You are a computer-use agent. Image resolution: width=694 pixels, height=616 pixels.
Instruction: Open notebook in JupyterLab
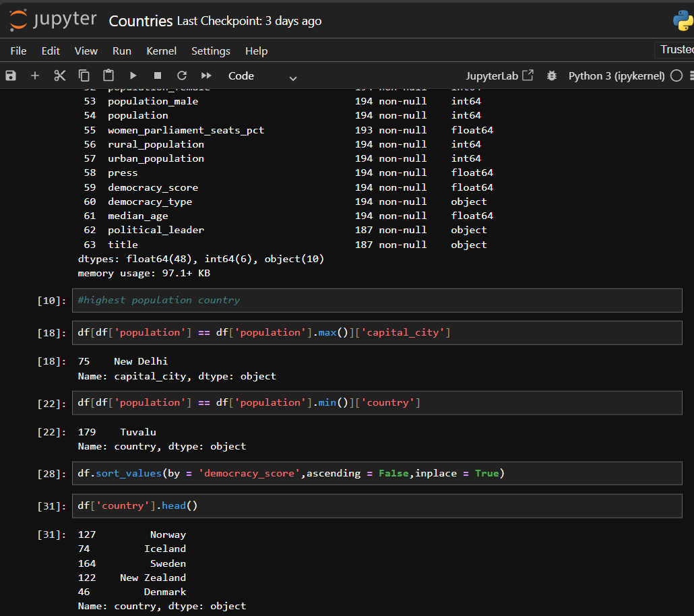[x=499, y=75]
